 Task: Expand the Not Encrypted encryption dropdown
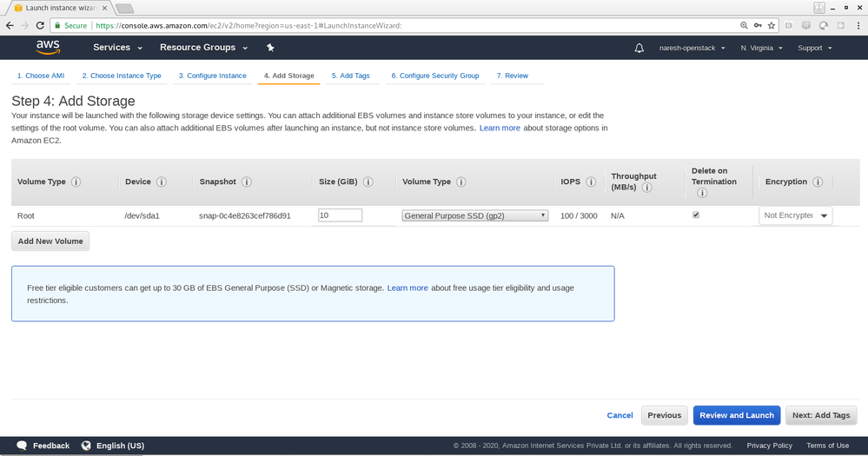pyautogui.click(x=795, y=215)
